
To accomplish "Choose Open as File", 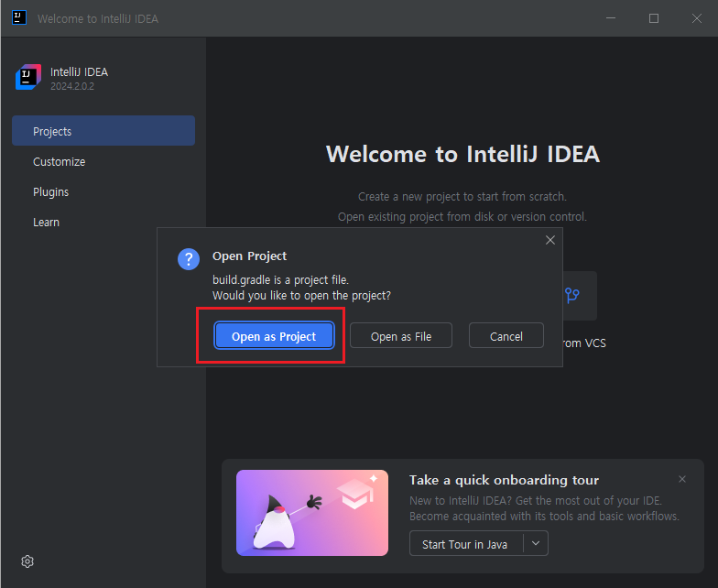I will point(401,336).
